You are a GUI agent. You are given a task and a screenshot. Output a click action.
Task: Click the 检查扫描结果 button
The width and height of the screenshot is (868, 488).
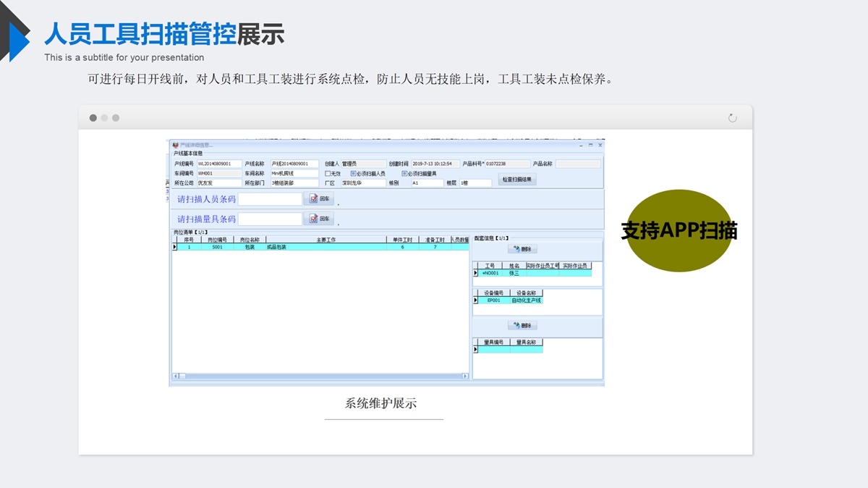pos(516,180)
